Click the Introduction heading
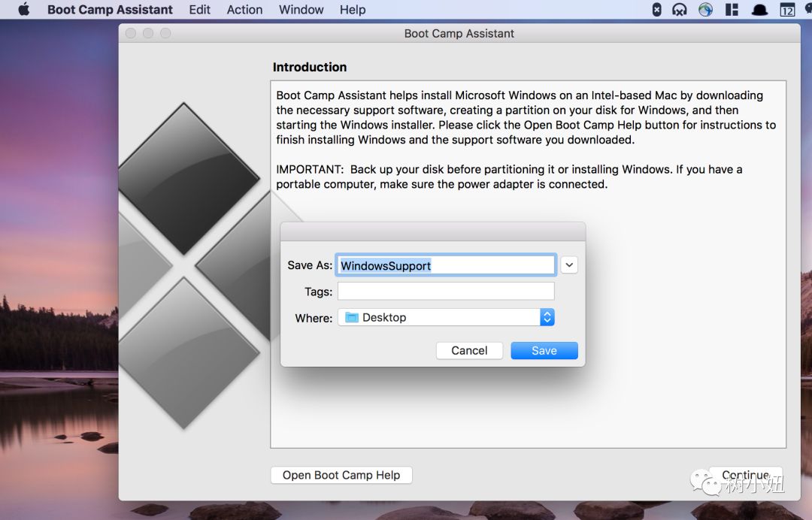812x520 pixels. click(x=310, y=68)
